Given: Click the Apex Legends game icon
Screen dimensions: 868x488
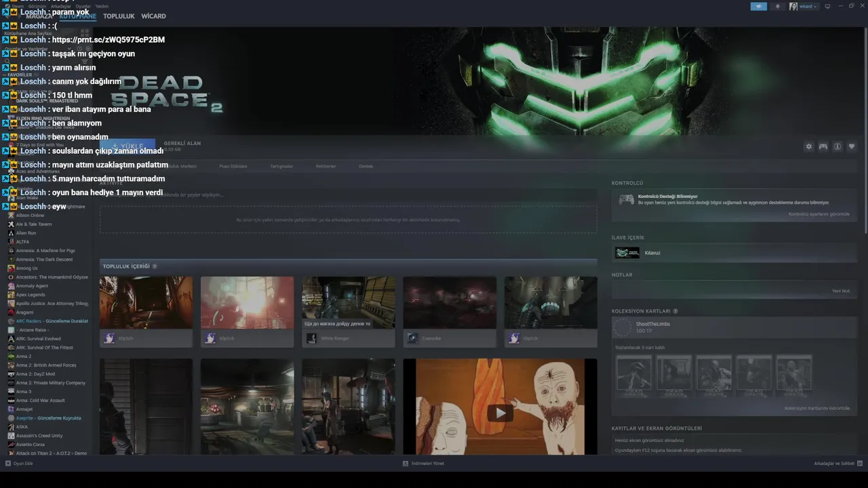Looking at the screenshot, I should [x=11, y=295].
